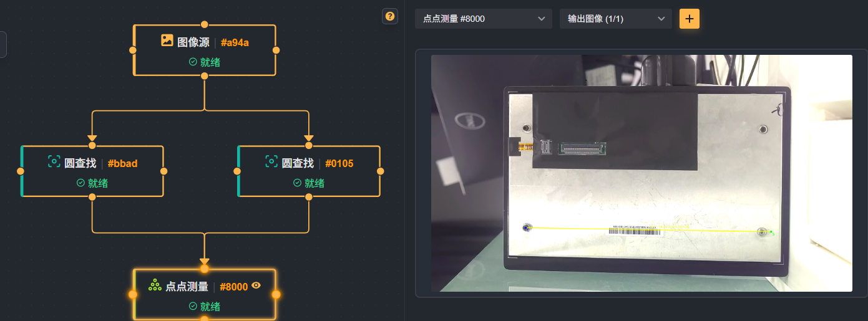Image resolution: width=868 pixels, height=321 pixels.
Task: Select the 圆查找 #bbad node
Action: [x=92, y=171]
